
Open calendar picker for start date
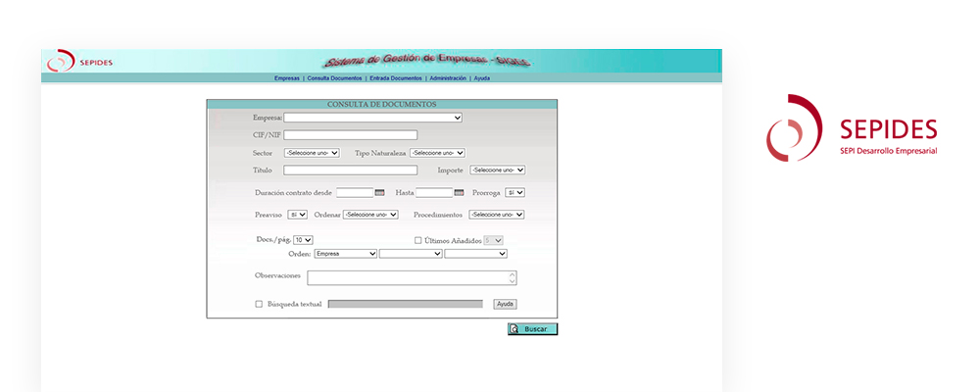click(380, 193)
